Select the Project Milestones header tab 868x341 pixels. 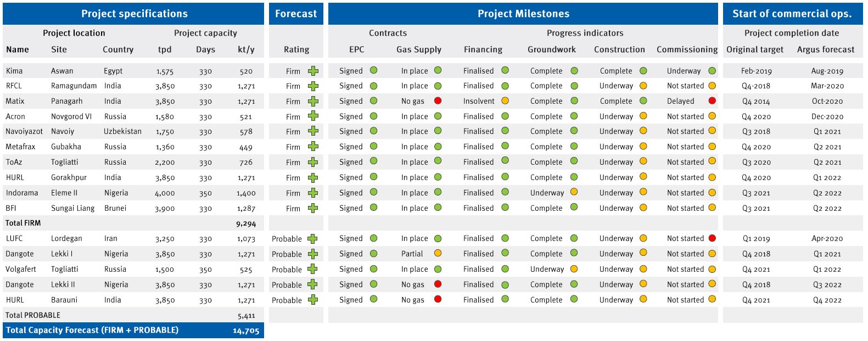pos(523,14)
